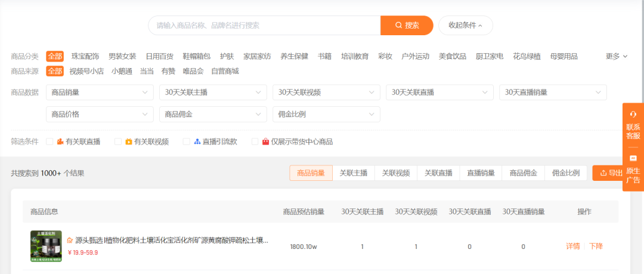Filter source by 视频号小店

coord(86,71)
